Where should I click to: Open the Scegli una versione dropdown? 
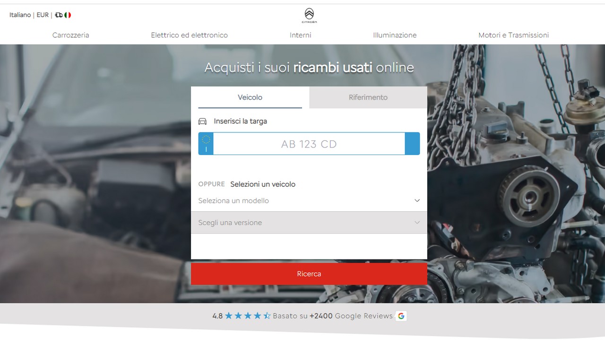pyautogui.click(x=309, y=222)
